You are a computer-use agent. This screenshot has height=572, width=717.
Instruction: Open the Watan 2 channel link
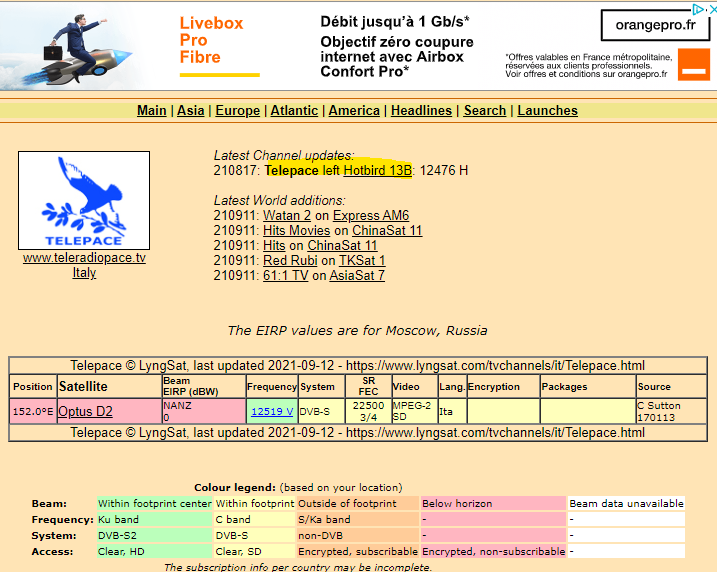coord(287,215)
